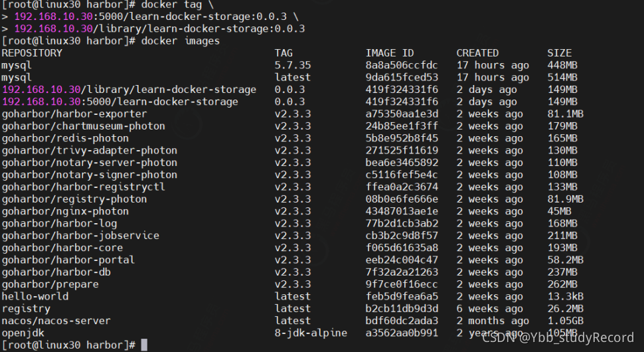644x352 pixels.
Task: Select the registry repository name
Action: 26,308
